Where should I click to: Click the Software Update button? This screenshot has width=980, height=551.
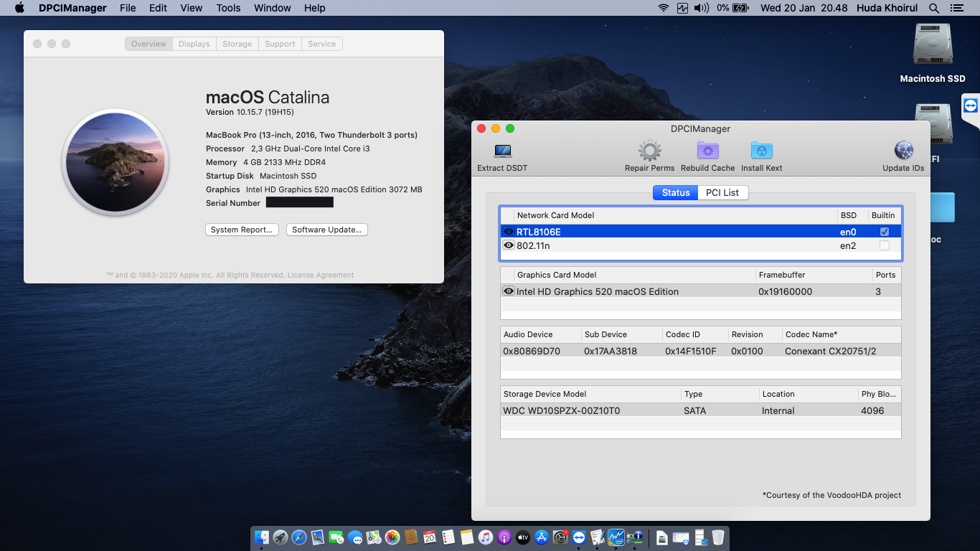(327, 230)
